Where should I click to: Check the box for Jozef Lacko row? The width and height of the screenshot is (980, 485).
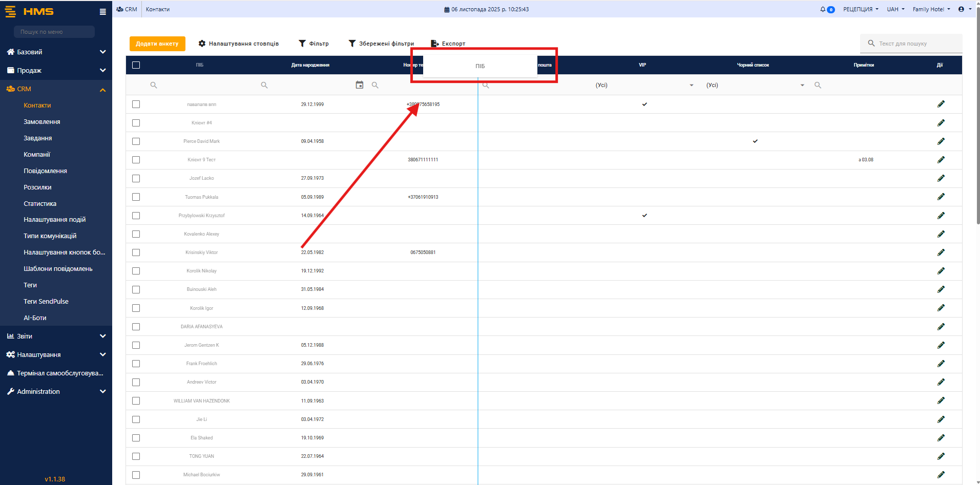tap(136, 178)
